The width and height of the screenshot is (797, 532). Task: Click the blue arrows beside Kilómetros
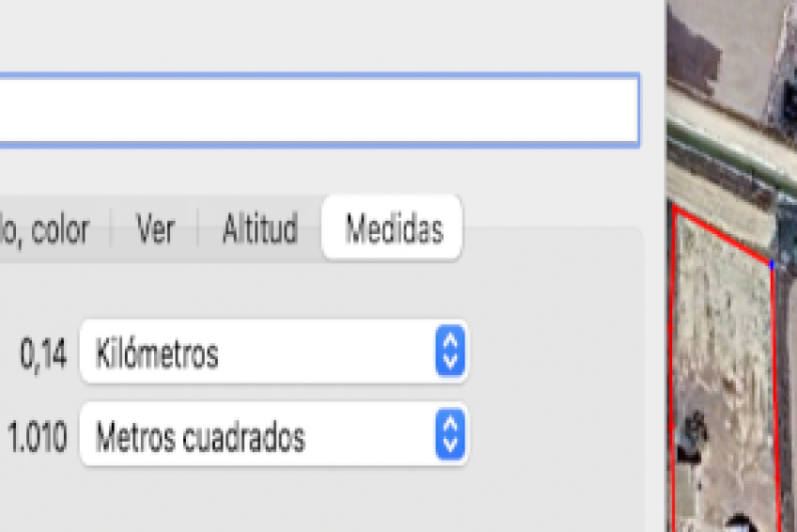[x=451, y=353]
